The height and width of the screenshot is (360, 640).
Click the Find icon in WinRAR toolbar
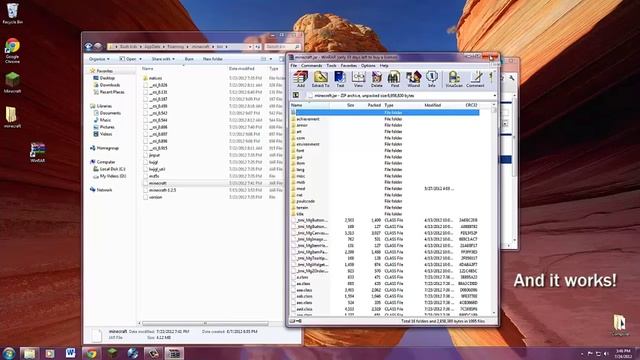coord(394,79)
